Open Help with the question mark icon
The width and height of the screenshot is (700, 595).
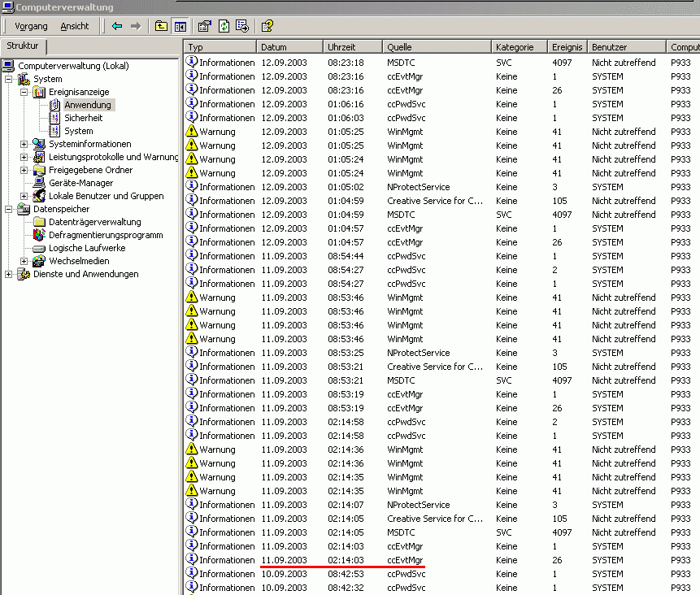coord(267,26)
